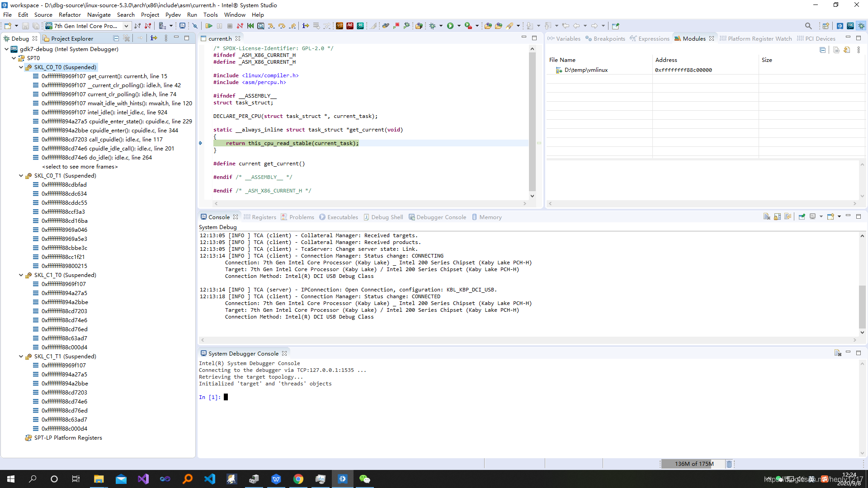Viewport: 868px width, 488px height.
Task: Switch to the Project Explorer tab
Action: click(68, 38)
